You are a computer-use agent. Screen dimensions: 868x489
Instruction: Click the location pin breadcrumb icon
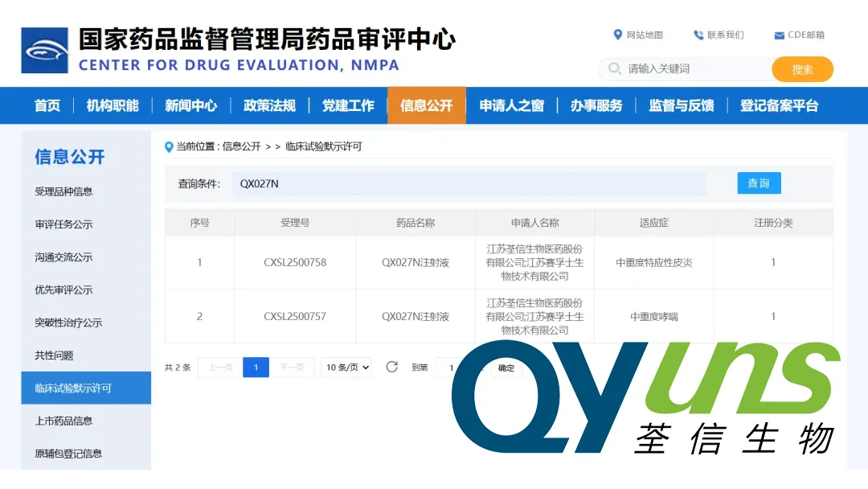pyautogui.click(x=169, y=146)
